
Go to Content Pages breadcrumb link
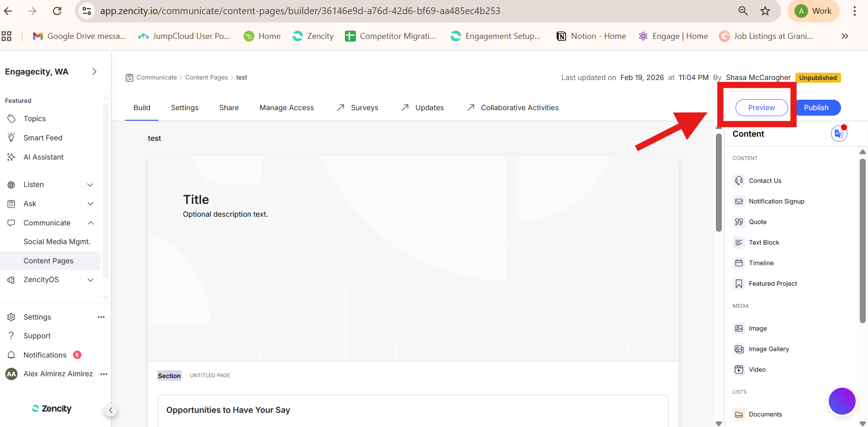point(206,77)
